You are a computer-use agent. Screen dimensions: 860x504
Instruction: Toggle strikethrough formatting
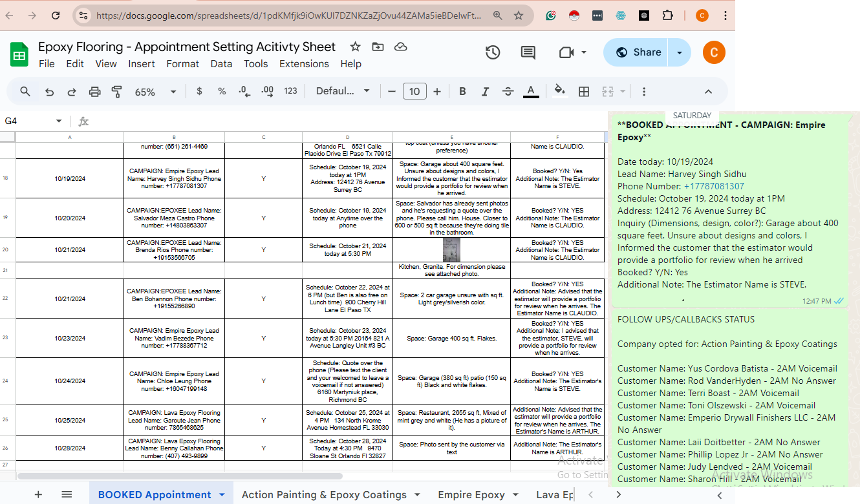click(x=508, y=92)
